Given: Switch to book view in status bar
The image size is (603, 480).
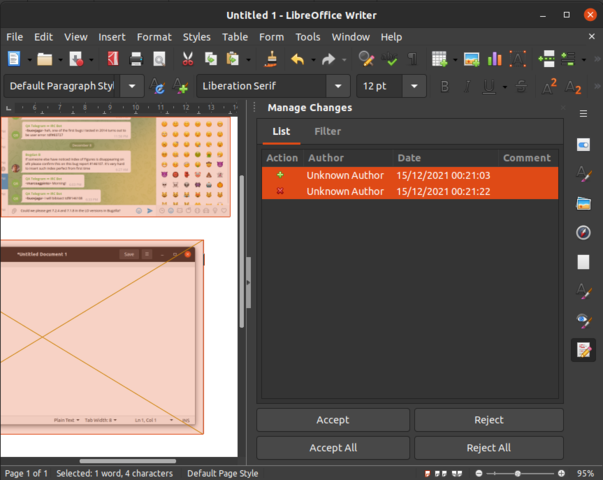Looking at the screenshot, I should click(457, 473).
